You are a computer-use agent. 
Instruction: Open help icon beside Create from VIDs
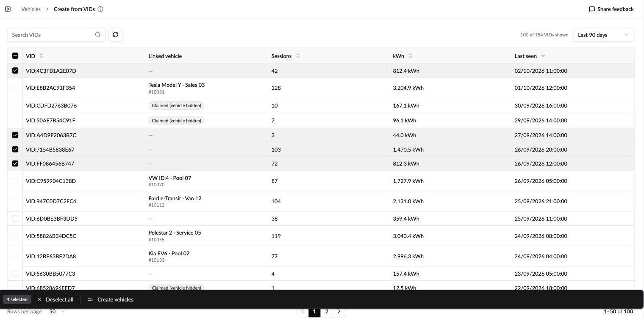pyautogui.click(x=100, y=9)
